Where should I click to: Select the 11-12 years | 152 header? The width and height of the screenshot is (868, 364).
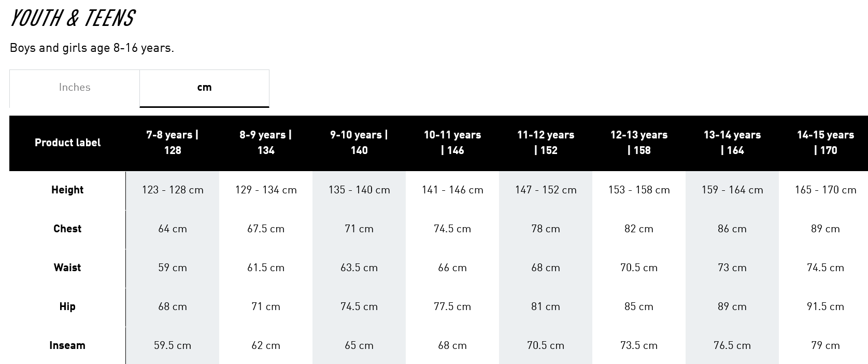pos(546,143)
